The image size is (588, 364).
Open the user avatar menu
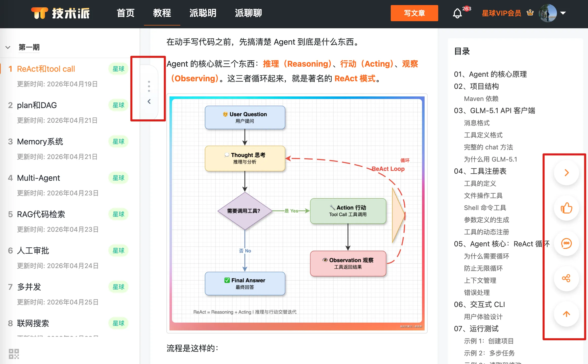[x=548, y=13]
